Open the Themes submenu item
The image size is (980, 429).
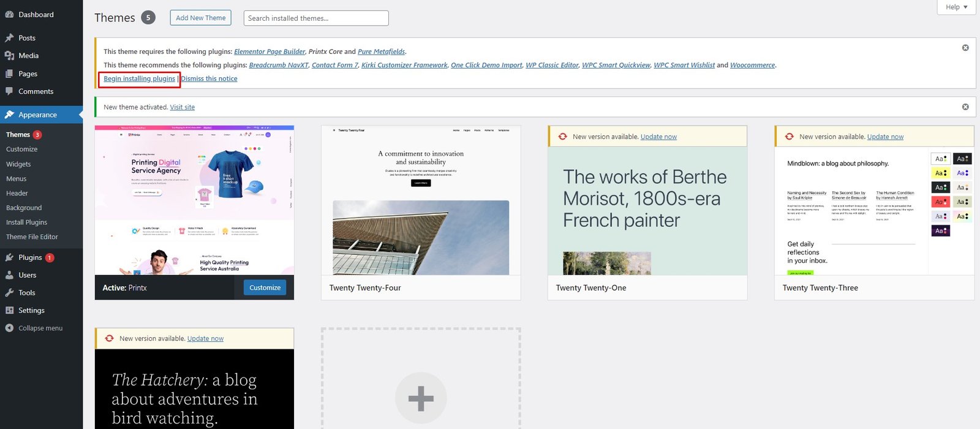(x=18, y=135)
